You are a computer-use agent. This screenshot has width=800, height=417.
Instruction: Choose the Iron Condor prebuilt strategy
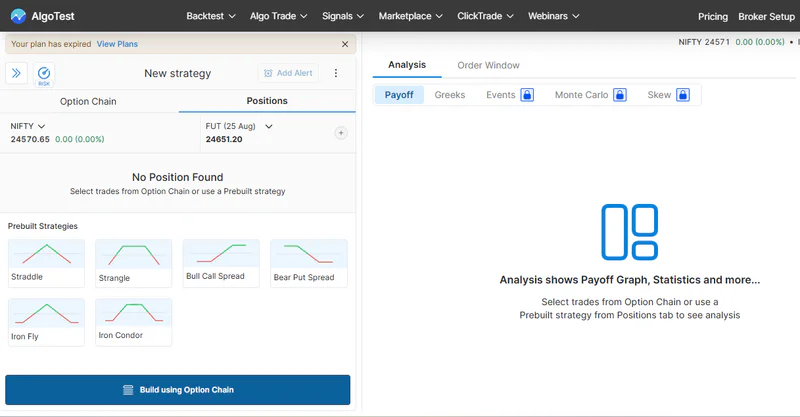point(134,322)
